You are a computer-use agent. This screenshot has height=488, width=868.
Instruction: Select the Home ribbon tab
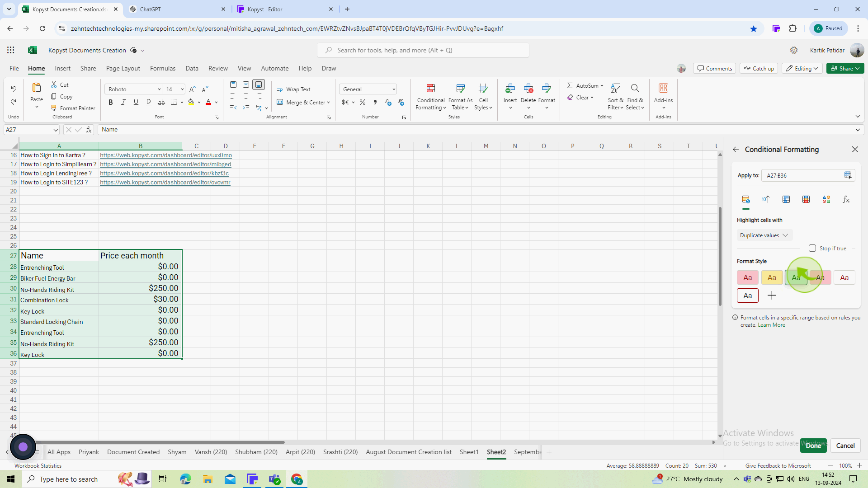coord(36,68)
